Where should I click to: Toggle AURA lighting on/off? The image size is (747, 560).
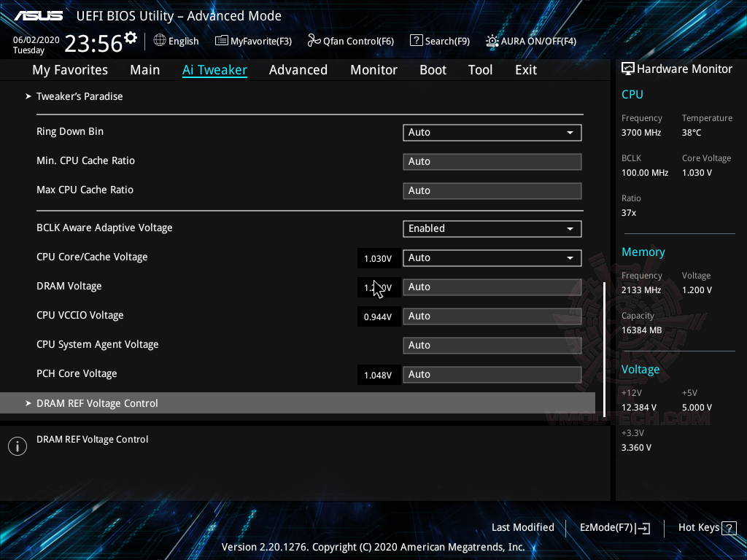(x=531, y=41)
